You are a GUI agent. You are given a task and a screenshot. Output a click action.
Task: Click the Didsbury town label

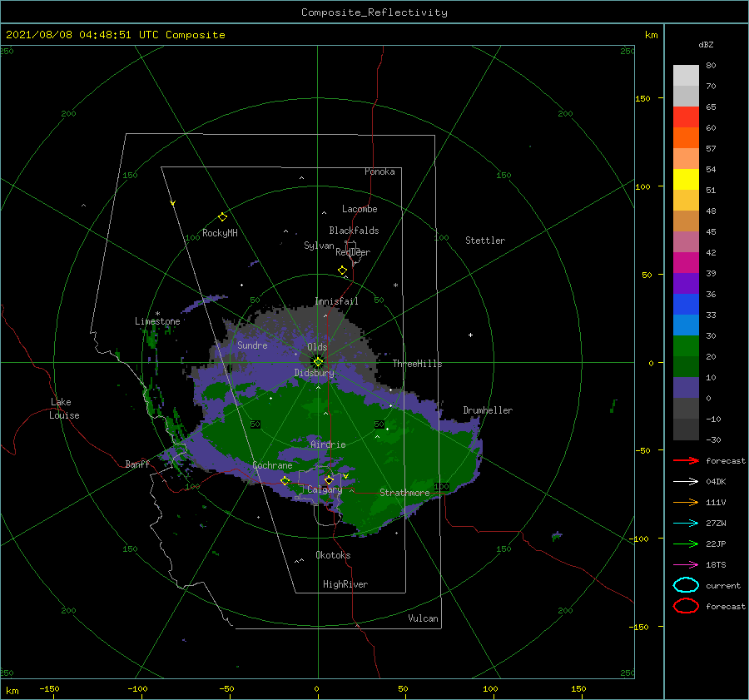(x=314, y=373)
